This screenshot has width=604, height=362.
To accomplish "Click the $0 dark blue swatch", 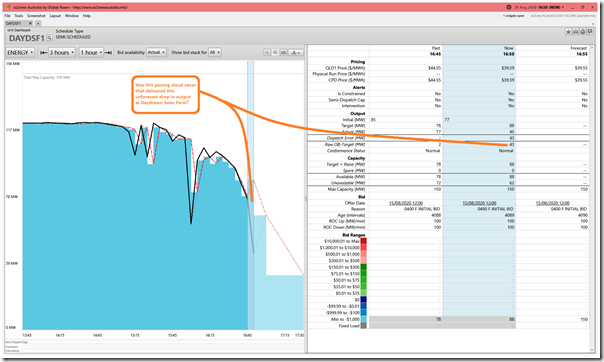I will pyautogui.click(x=363, y=300).
